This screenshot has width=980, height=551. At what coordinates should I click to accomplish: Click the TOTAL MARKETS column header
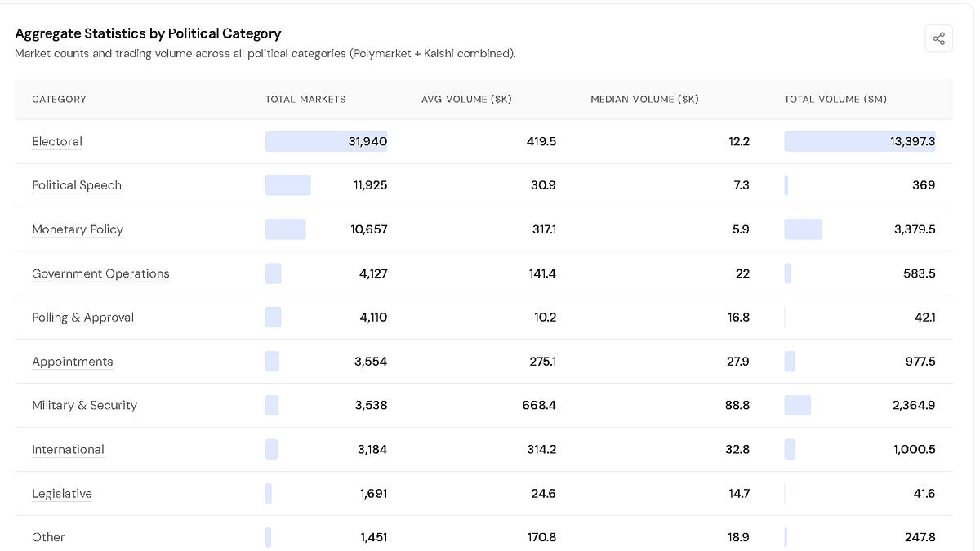tap(305, 99)
